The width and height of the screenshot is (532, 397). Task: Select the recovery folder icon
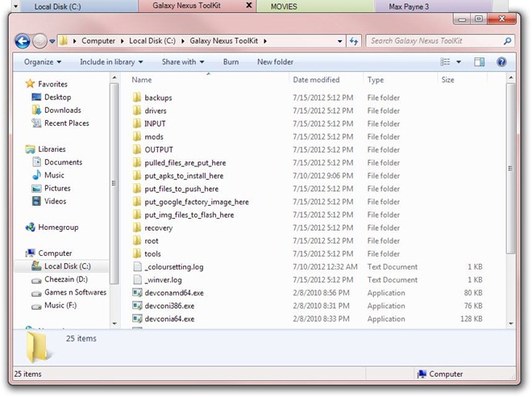[137, 228]
